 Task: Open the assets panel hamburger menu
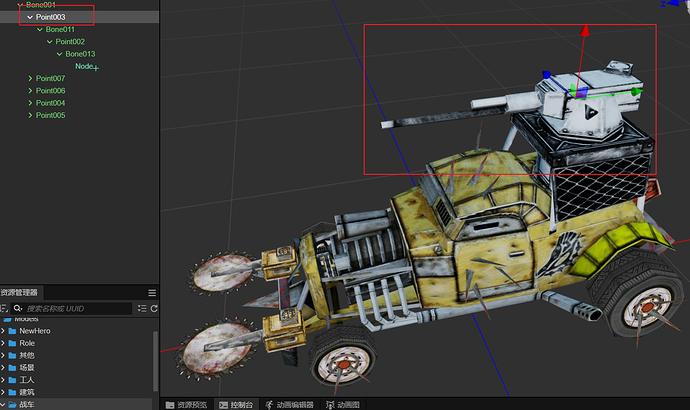pos(152,293)
